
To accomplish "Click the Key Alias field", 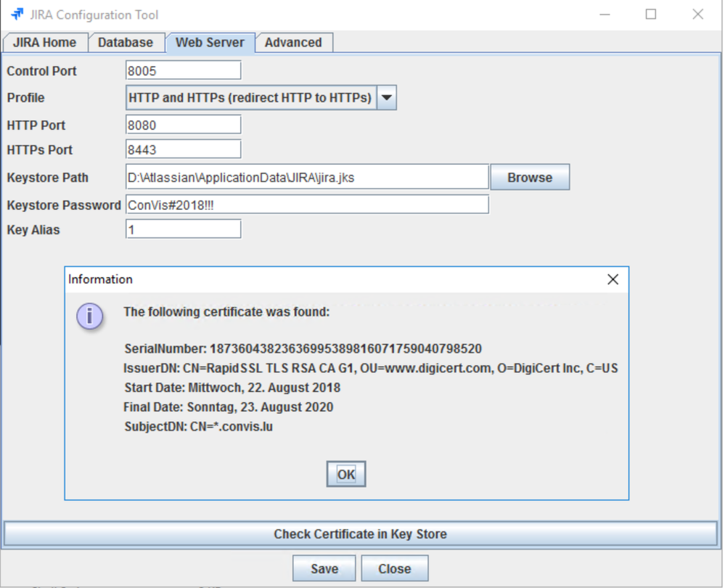I will click(x=183, y=229).
